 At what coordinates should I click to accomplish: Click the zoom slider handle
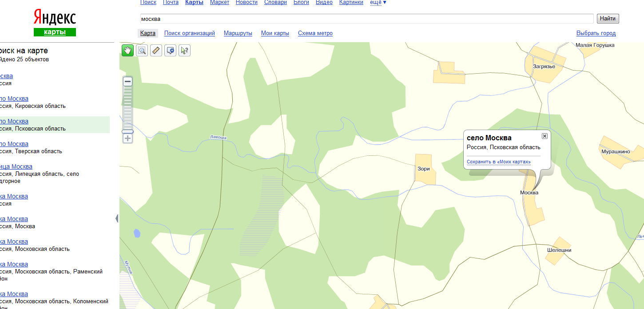tap(127, 131)
